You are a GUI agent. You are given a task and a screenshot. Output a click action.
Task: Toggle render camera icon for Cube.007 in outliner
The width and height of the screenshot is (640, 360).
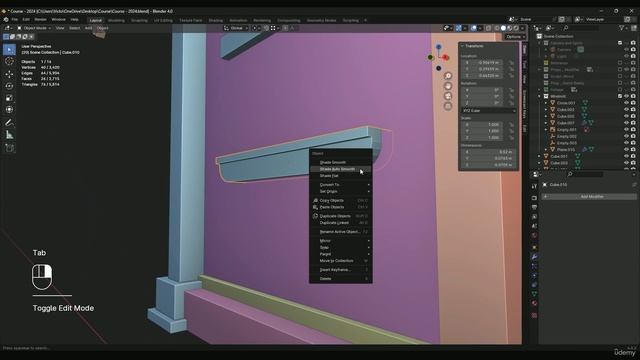tap(633, 123)
